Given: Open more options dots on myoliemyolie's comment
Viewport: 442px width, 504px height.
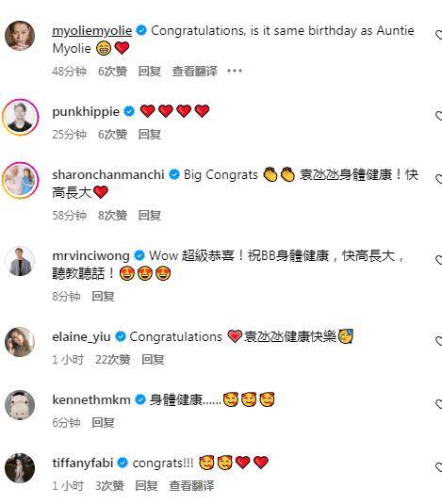Looking at the screenshot, I should tap(235, 71).
